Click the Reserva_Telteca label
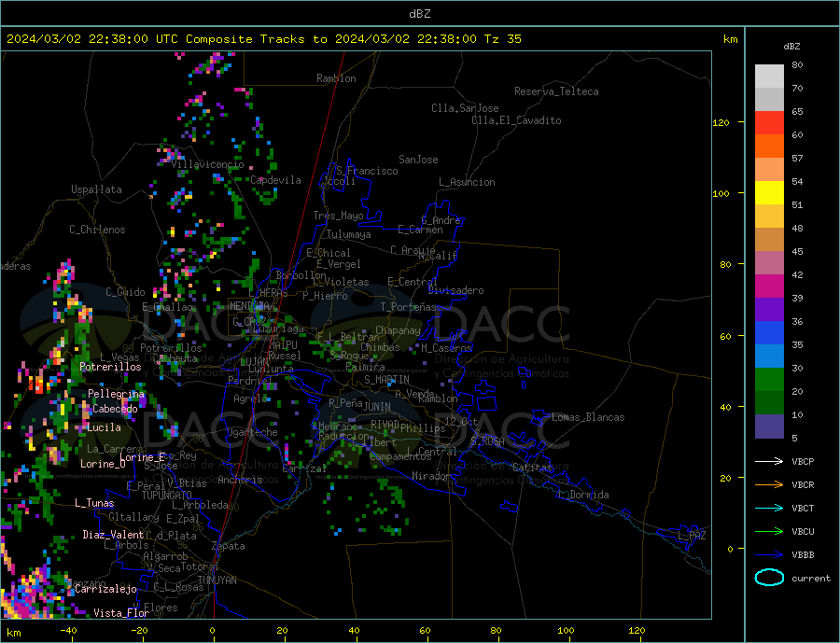The image size is (840, 643). 556,91
